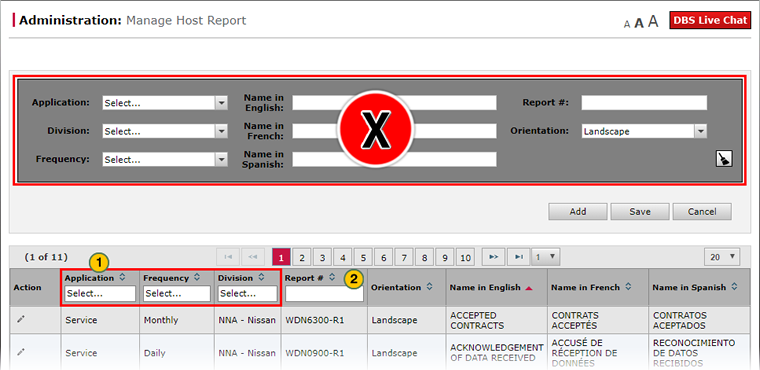Open Division dropdown in form
The image size is (760, 370).
pos(165,131)
